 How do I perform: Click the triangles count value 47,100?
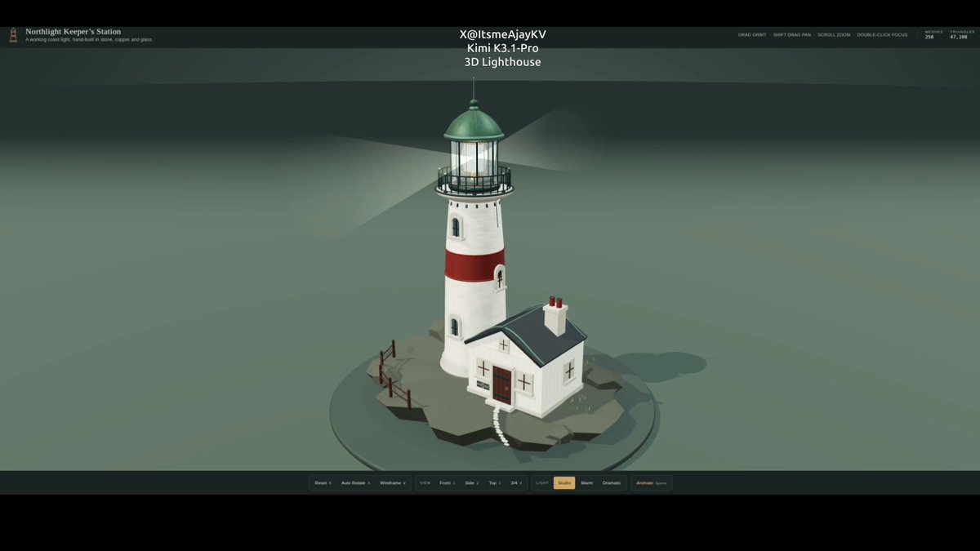(x=959, y=38)
